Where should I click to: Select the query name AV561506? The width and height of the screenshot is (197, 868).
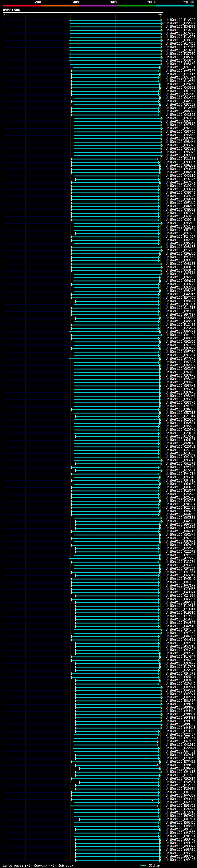click(x=11, y=10)
